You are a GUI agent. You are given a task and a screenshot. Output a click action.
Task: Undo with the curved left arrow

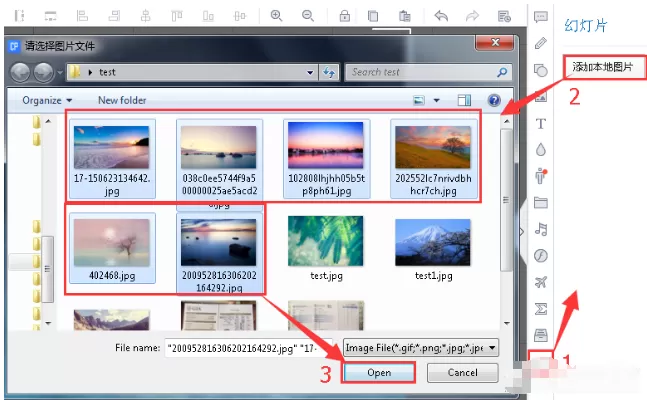[441, 16]
